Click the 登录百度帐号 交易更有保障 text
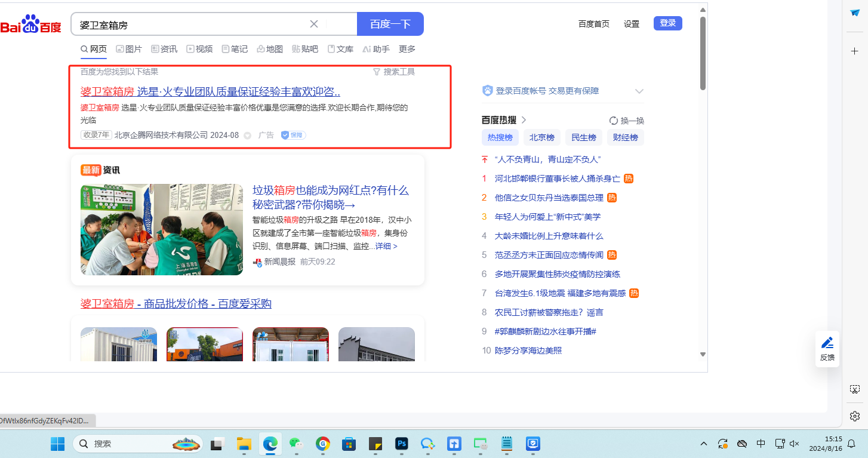The height and width of the screenshot is (458, 868). tap(547, 91)
